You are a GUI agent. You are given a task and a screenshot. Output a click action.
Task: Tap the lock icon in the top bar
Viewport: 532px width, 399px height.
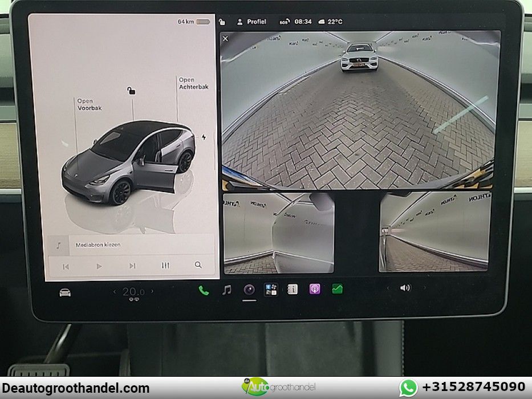pyautogui.click(x=222, y=22)
